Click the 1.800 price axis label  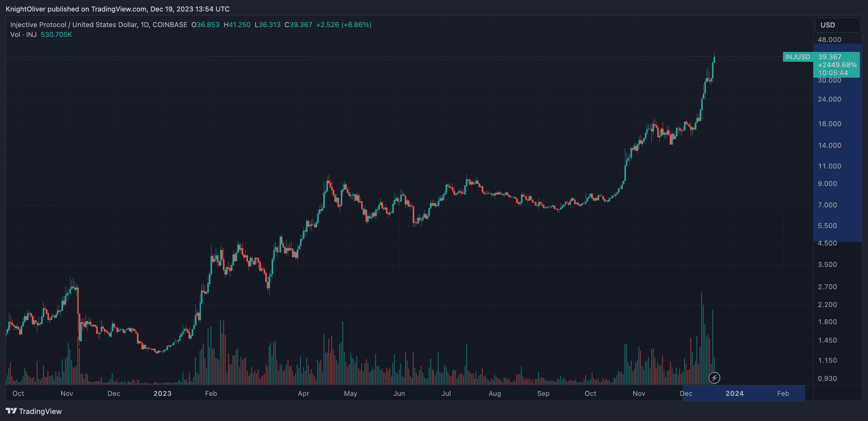pyautogui.click(x=827, y=322)
